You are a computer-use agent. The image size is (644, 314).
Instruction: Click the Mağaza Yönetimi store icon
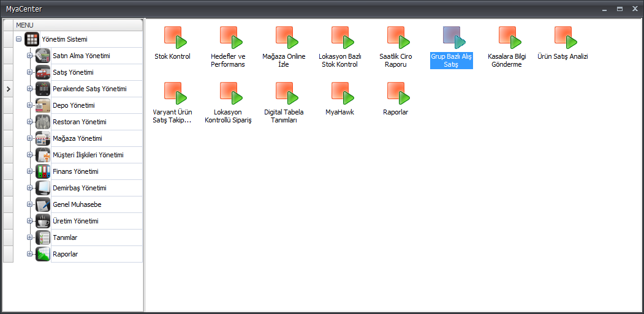click(x=43, y=138)
